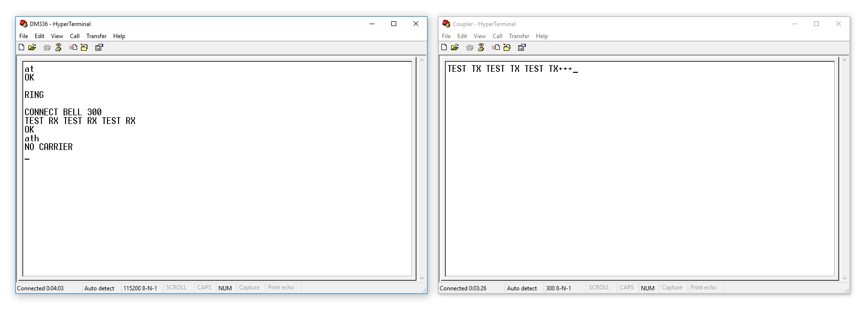Open Properties icon in DM336 toolbar
The height and width of the screenshot is (313, 868).
[99, 47]
